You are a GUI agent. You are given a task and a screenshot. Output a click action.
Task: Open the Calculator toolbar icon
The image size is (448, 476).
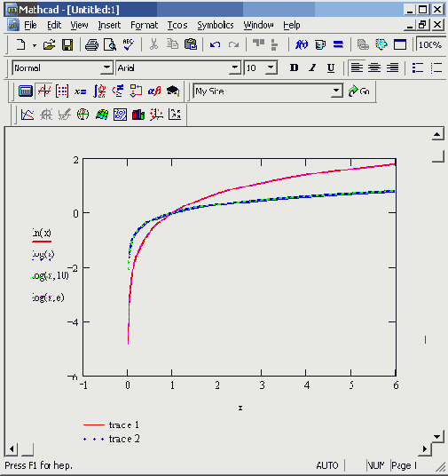tap(26, 91)
